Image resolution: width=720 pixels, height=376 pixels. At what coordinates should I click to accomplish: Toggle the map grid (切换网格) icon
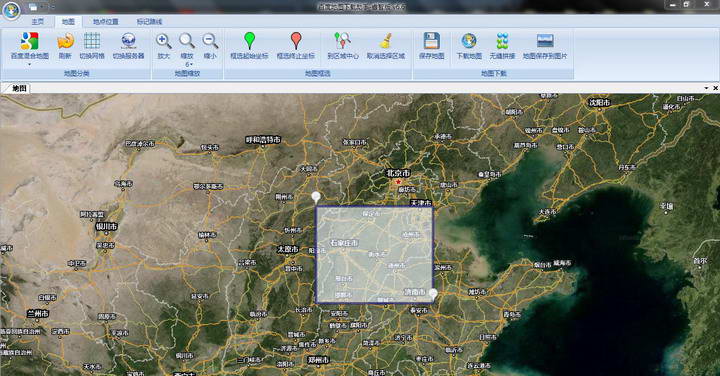(92, 41)
